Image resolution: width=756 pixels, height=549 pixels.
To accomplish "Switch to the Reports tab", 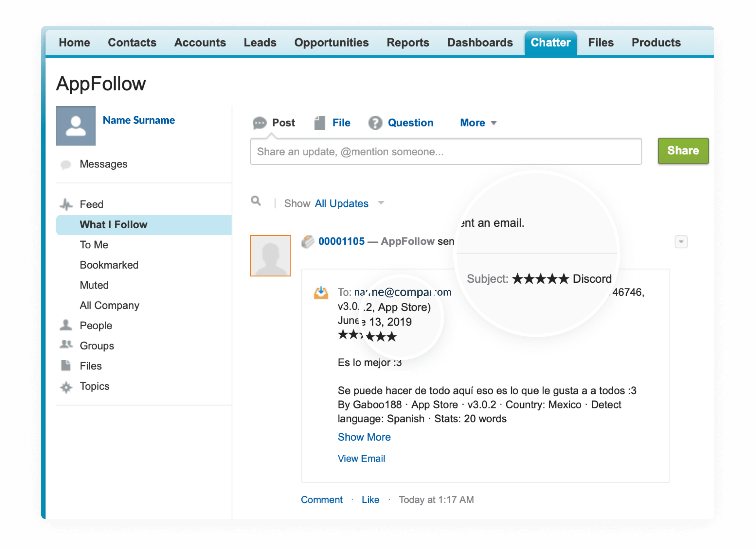I will pos(408,43).
